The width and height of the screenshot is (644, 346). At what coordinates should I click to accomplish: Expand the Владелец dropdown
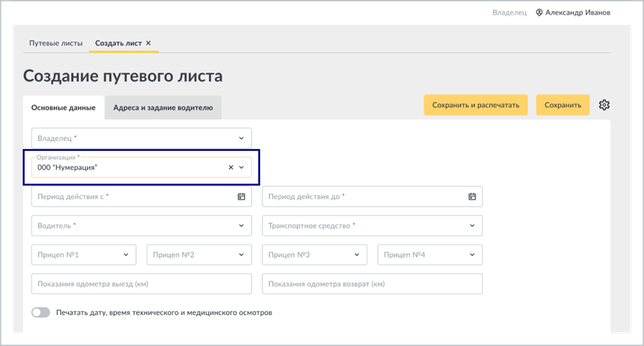241,138
